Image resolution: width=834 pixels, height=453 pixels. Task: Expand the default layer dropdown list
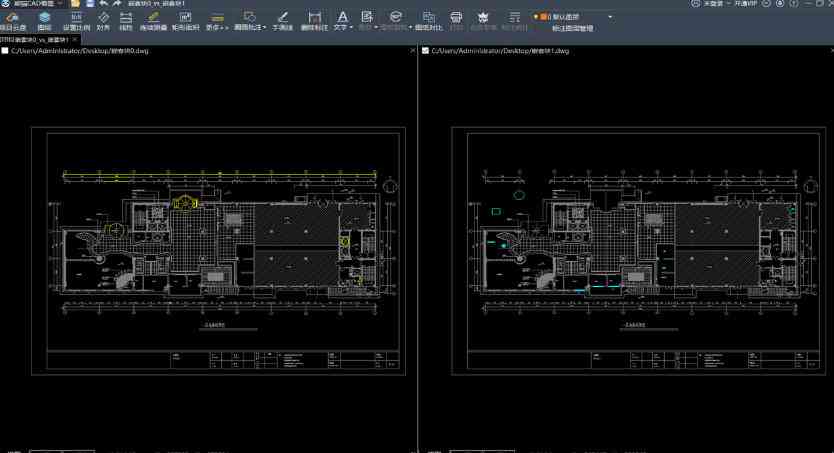tap(611, 17)
